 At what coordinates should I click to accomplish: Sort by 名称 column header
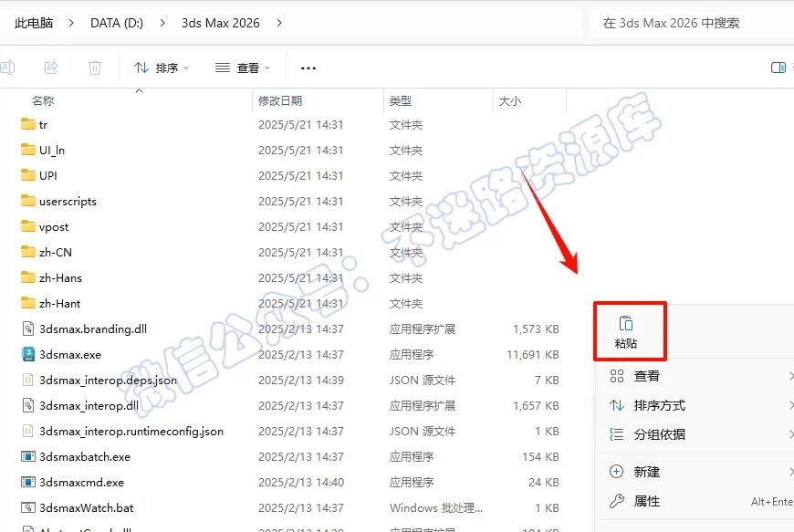point(43,100)
